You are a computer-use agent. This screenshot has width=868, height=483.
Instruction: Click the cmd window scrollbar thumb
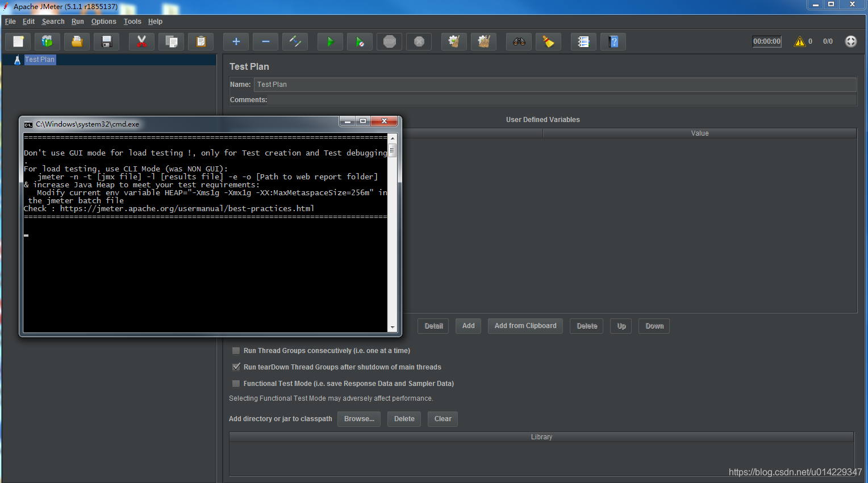392,150
